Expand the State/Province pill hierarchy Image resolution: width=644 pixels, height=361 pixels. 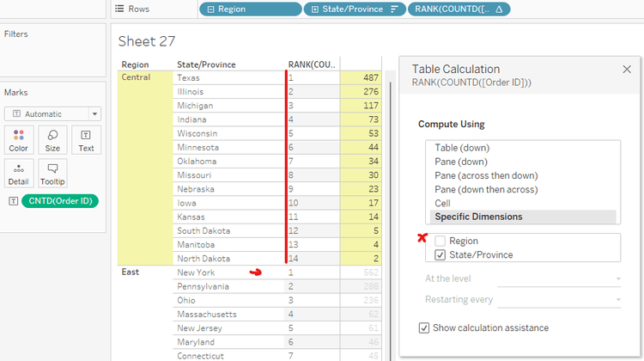coord(315,9)
